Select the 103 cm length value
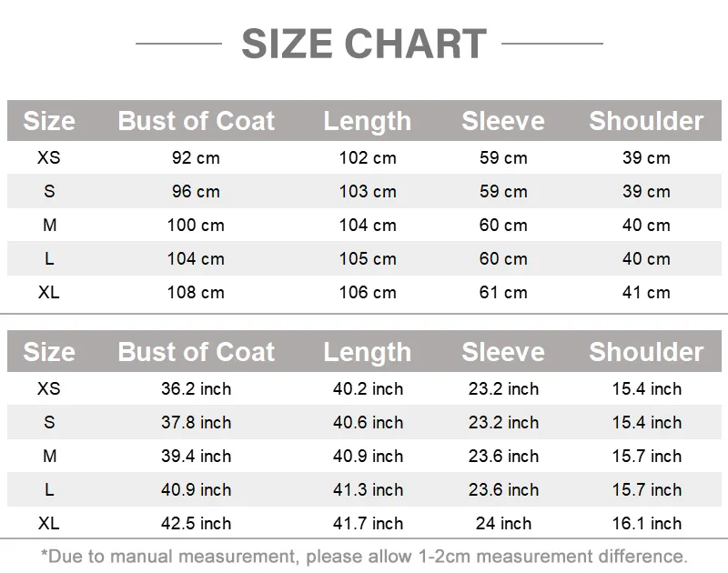 [368, 192]
